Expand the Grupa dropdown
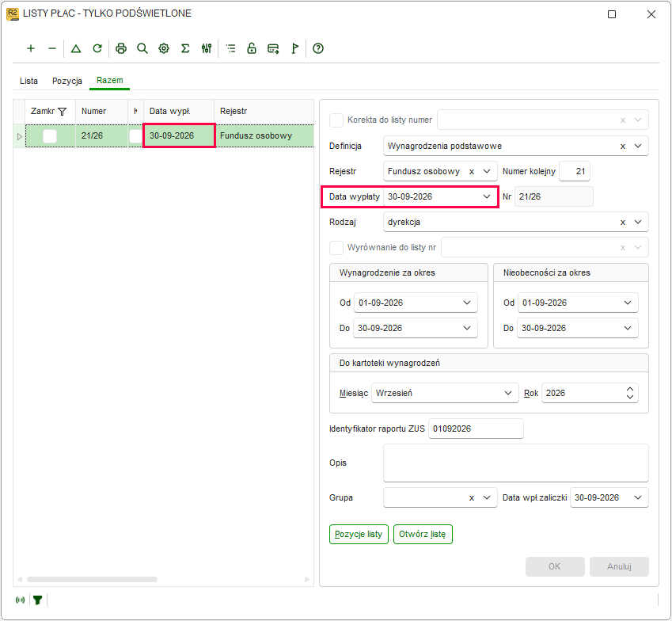Image resolution: width=672 pixels, height=621 pixels. [487, 498]
